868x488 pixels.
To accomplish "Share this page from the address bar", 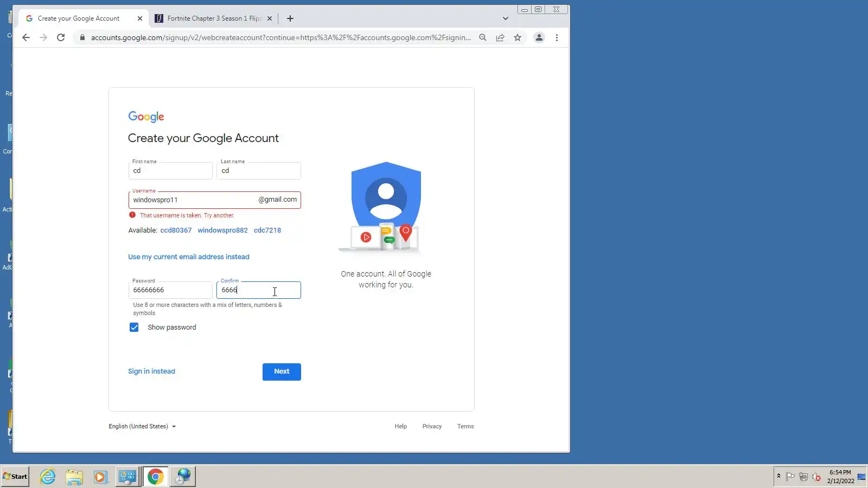I will coord(500,37).
